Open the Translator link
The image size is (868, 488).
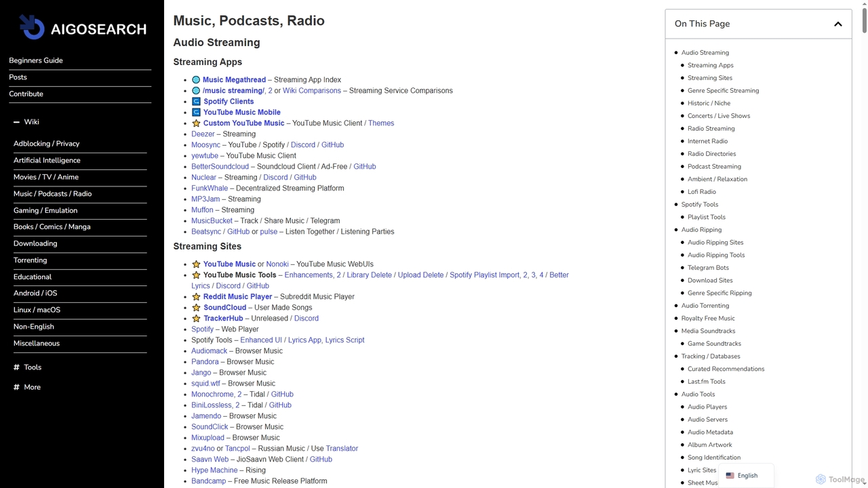point(342,449)
